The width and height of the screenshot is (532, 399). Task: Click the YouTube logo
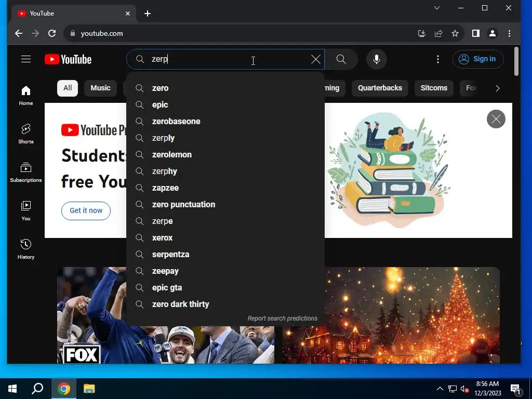tap(68, 59)
